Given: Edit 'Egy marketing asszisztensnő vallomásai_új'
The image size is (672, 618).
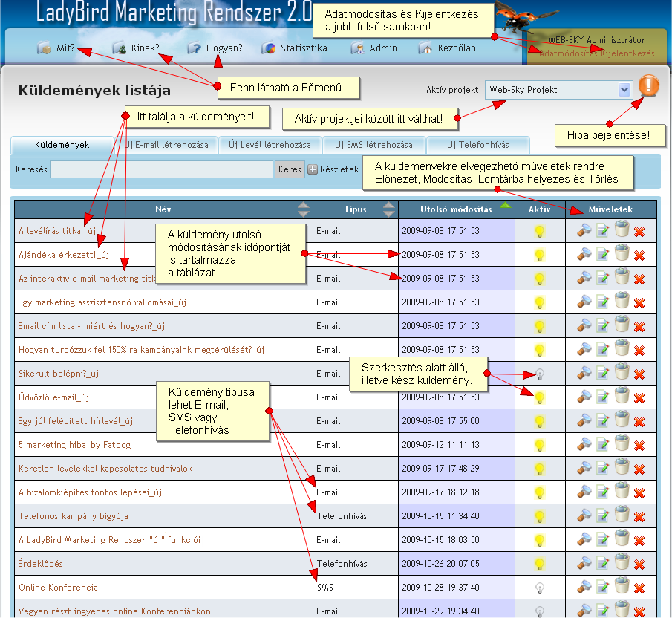Looking at the screenshot, I should click(602, 302).
